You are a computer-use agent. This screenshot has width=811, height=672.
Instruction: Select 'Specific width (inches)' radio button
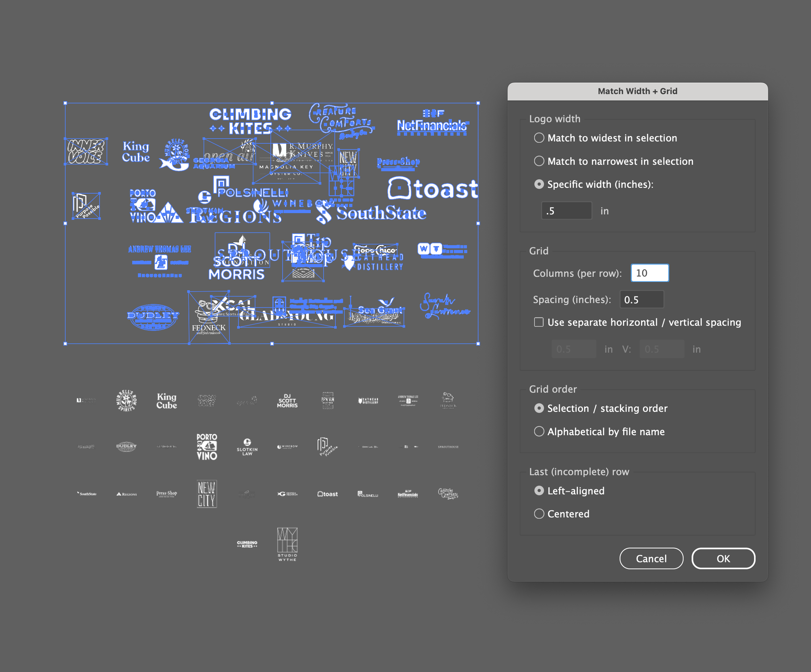[x=539, y=184]
